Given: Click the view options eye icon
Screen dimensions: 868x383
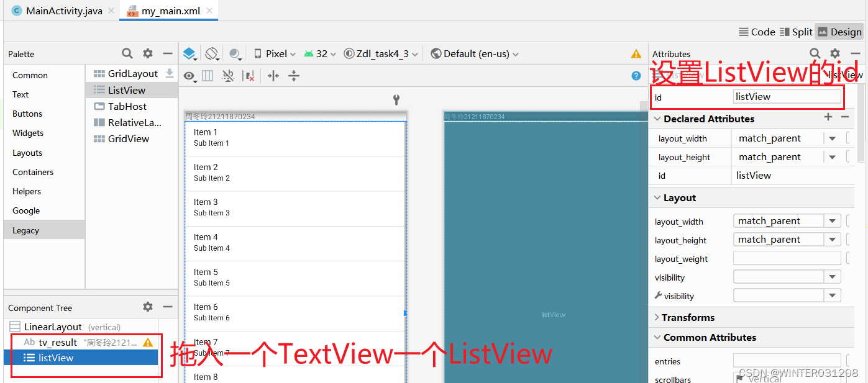Looking at the screenshot, I should pyautogui.click(x=190, y=76).
